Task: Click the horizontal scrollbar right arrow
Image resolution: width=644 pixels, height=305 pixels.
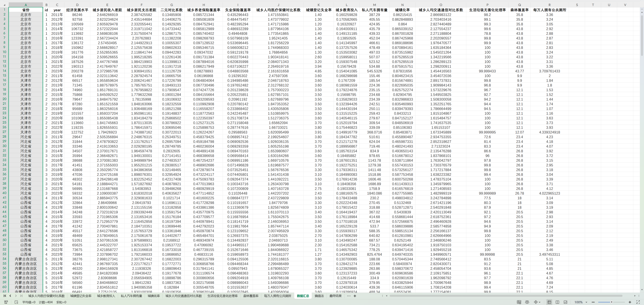Action: [x=635, y=296]
